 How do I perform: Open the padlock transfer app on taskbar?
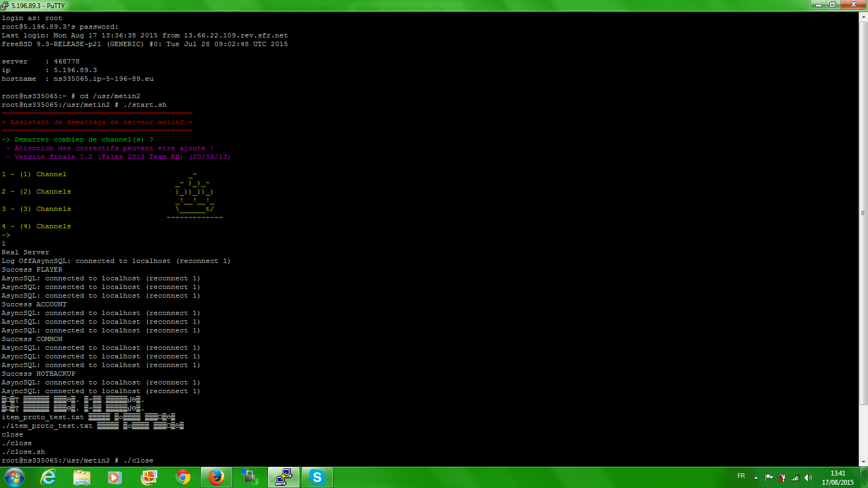[x=250, y=478]
